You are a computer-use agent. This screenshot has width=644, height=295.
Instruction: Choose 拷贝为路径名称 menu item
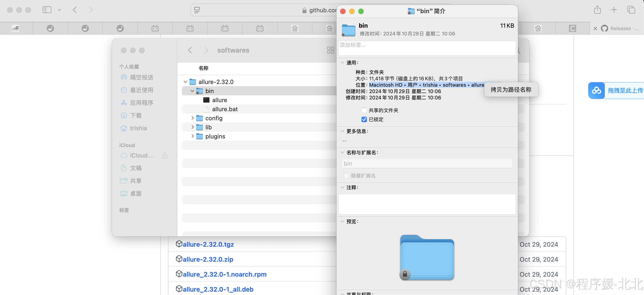pos(511,90)
